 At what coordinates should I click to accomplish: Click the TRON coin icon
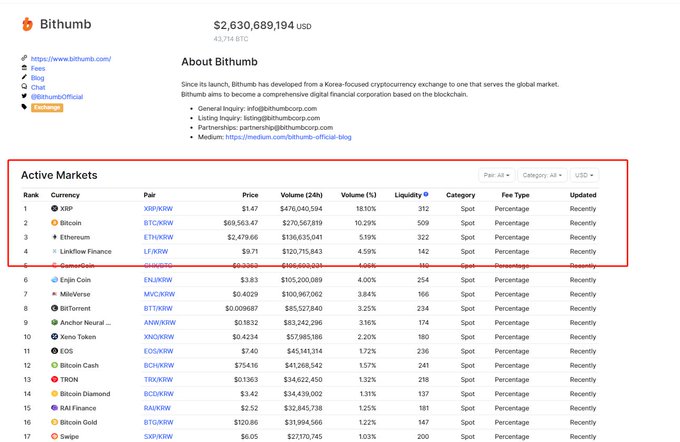coord(54,380)
